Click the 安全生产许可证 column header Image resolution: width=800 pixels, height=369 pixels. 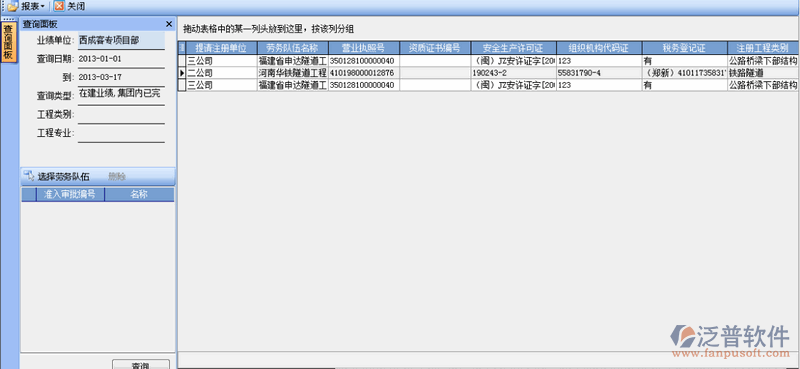tap(513, 48)
